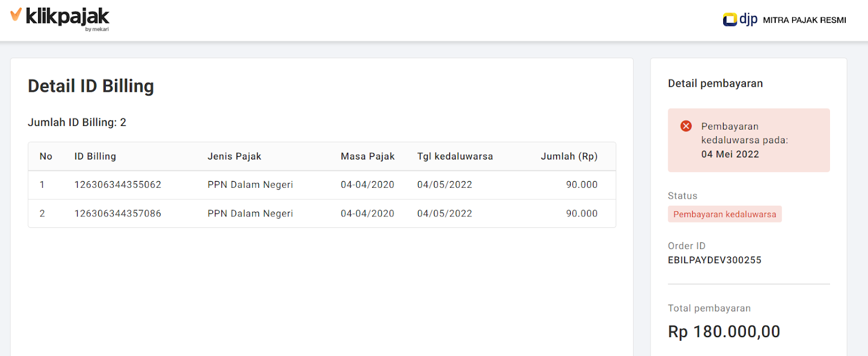Screen dimensions: 868x356
Task: Click the klikpajak logo
Action: pos(60,19)
